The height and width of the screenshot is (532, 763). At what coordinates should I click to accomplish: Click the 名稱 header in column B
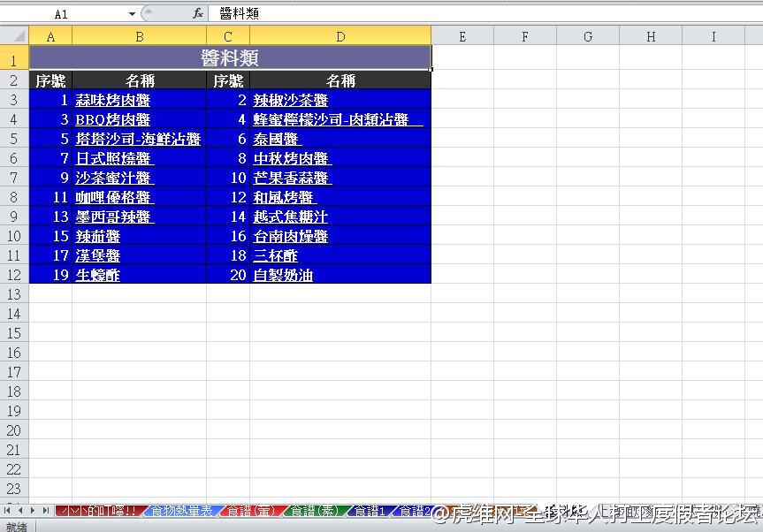[140, 80]
